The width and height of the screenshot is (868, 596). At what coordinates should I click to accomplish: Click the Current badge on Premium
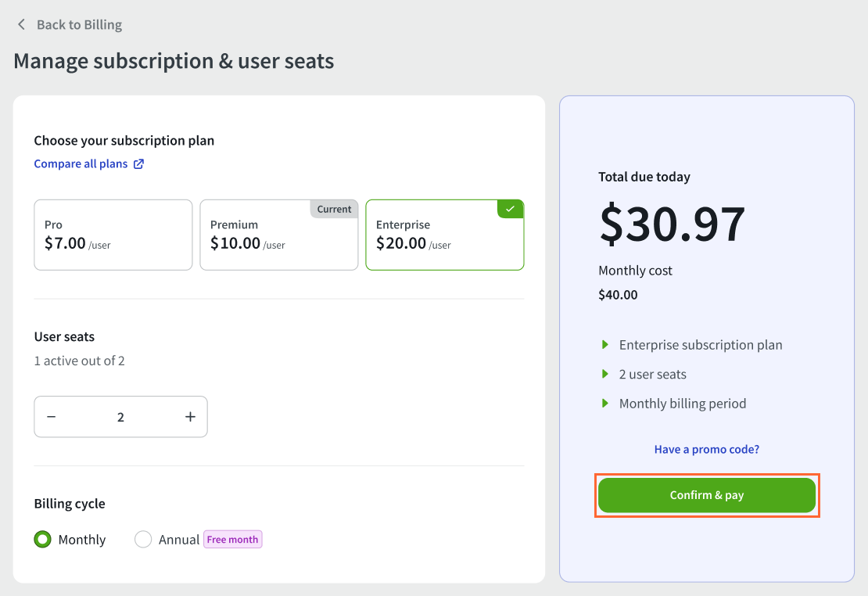(334, 209)
